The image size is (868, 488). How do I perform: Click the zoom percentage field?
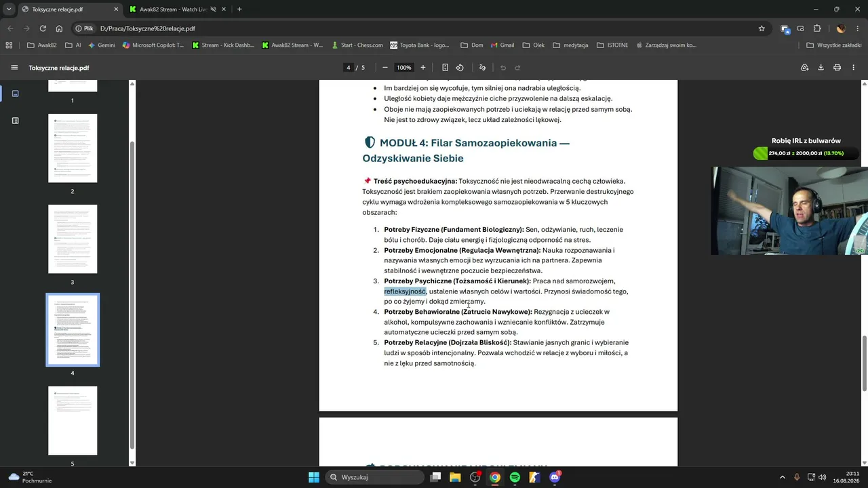click(x=404, y=68)
